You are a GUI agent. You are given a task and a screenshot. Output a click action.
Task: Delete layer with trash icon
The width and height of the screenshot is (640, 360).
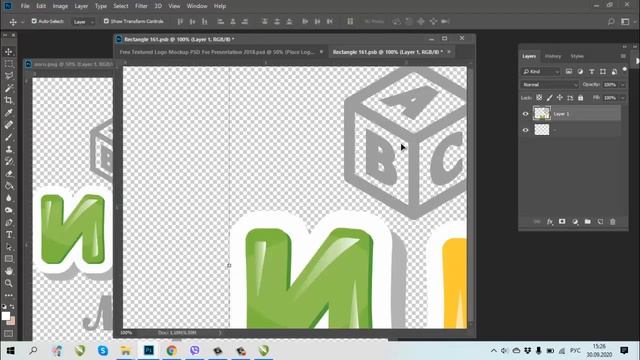613,222
